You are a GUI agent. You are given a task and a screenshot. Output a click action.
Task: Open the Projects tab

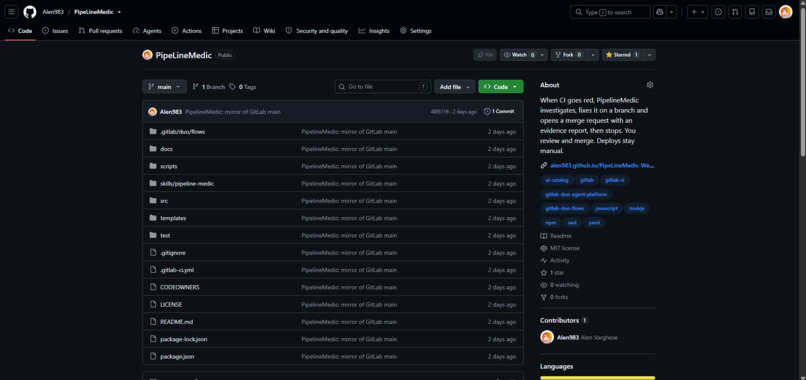pos(227,31)
